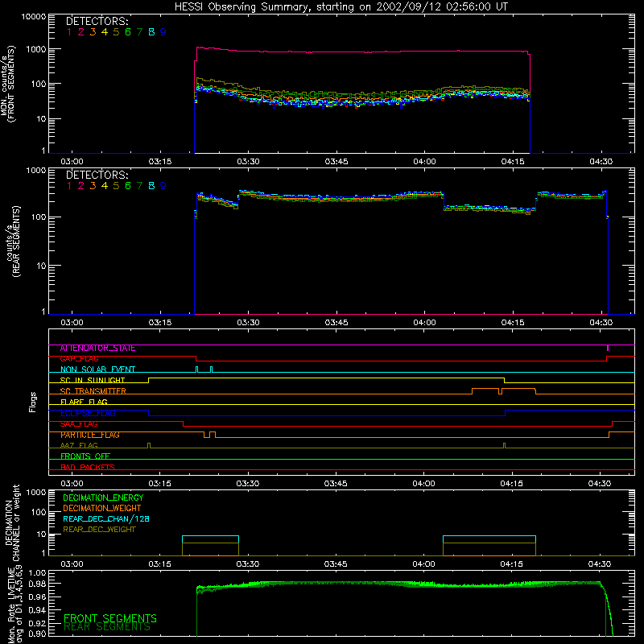Viewport: 644px width, 644px height.
Task: Click the REAR SEGMENTS livetime legend label
Action: point(107,627)
